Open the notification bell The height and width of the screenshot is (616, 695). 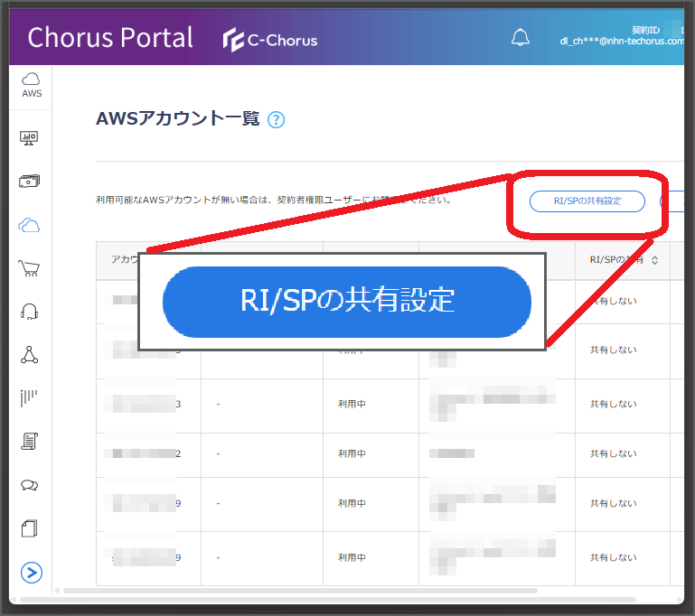[x=521, y=37]
